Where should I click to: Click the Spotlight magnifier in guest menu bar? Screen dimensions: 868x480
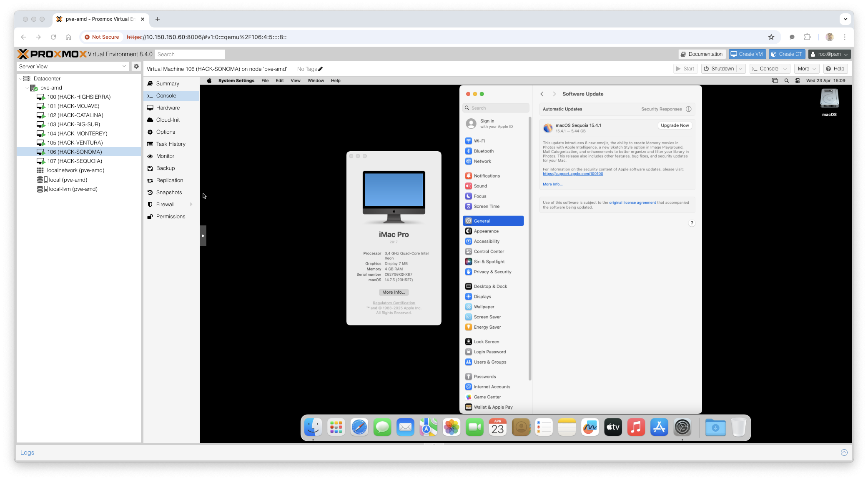pos(786,81)
